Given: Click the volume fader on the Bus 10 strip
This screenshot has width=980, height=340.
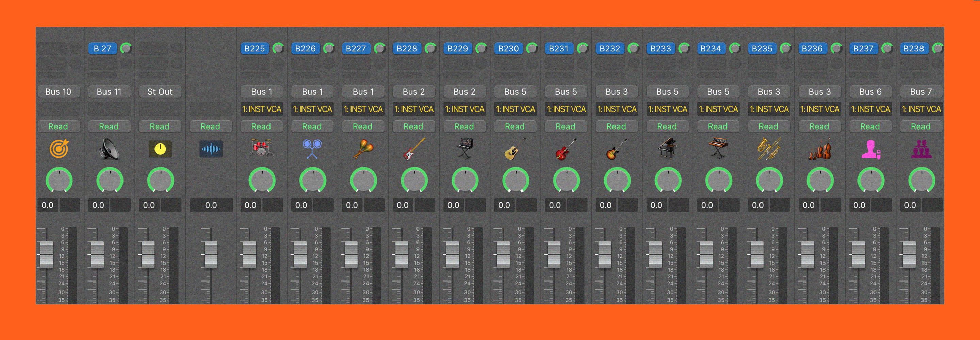Looking at the screenshot, I should click(x=46, y=254).
